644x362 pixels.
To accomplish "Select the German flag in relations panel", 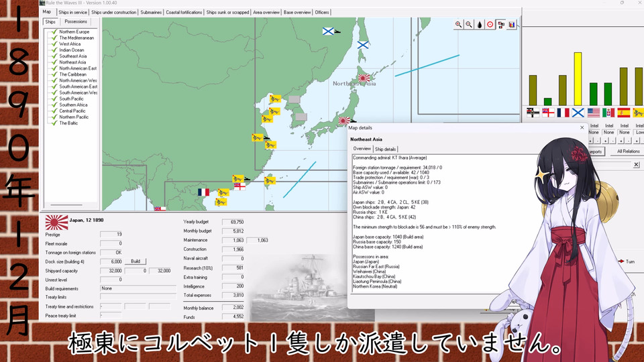I will point(533,113).
